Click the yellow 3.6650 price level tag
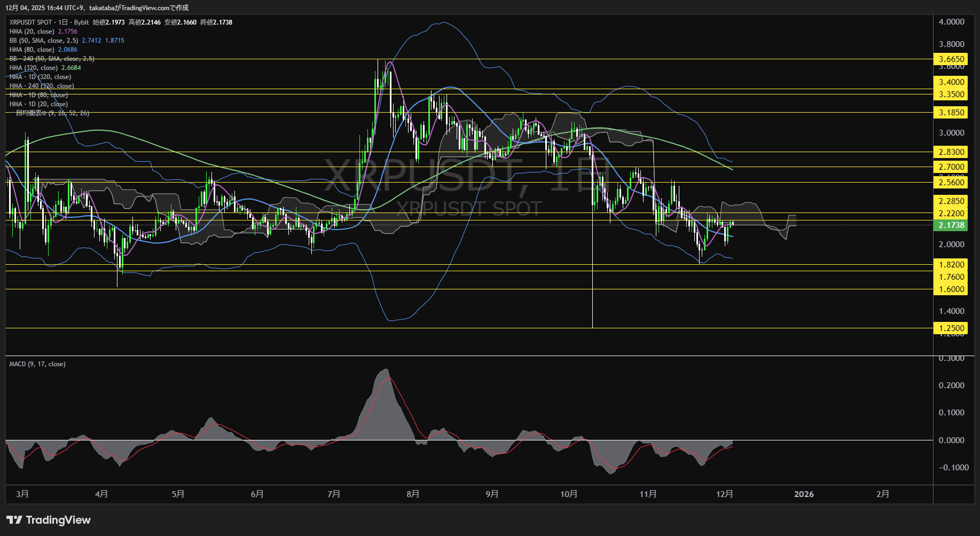Image resolution: width=980 pixels, height=536 pixels. [x=951, y=59]
